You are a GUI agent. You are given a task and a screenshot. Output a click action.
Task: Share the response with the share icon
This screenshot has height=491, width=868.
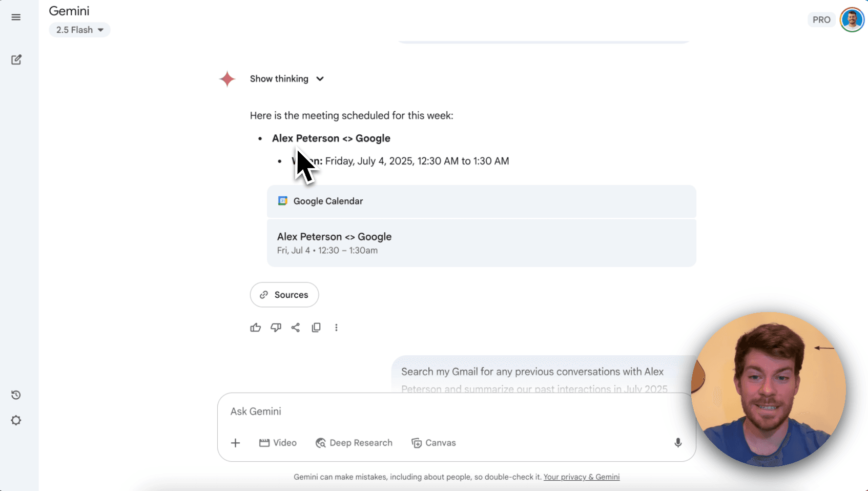click(x=296, y=328)
